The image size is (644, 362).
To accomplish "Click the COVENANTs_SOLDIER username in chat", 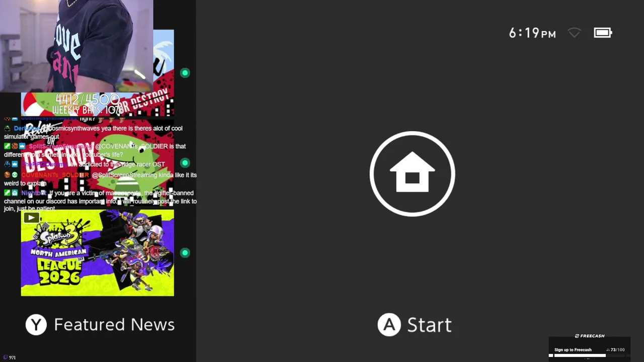I will click(55, 175).
